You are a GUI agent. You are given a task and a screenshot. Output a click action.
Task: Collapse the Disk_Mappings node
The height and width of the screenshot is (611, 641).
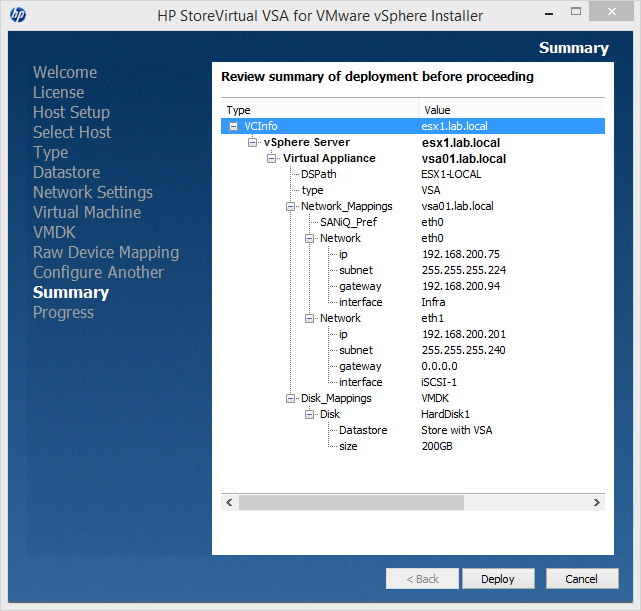click(290, 398)
